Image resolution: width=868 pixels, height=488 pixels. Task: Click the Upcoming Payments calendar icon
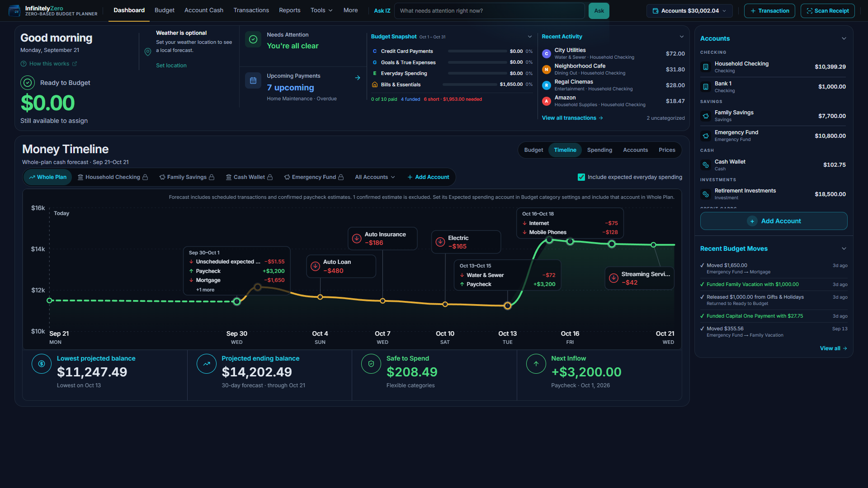(253, 80)
